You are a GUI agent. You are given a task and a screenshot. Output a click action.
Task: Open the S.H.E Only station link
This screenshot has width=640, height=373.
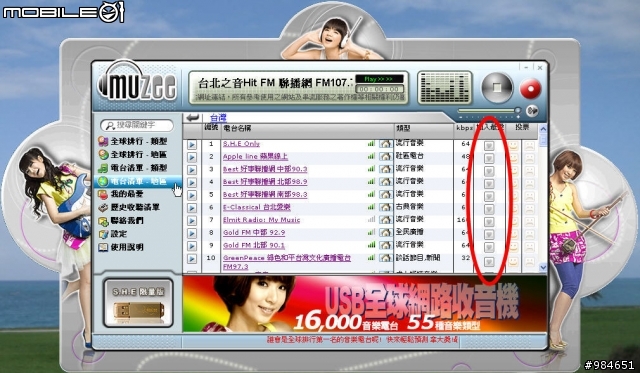pos(241,144)
